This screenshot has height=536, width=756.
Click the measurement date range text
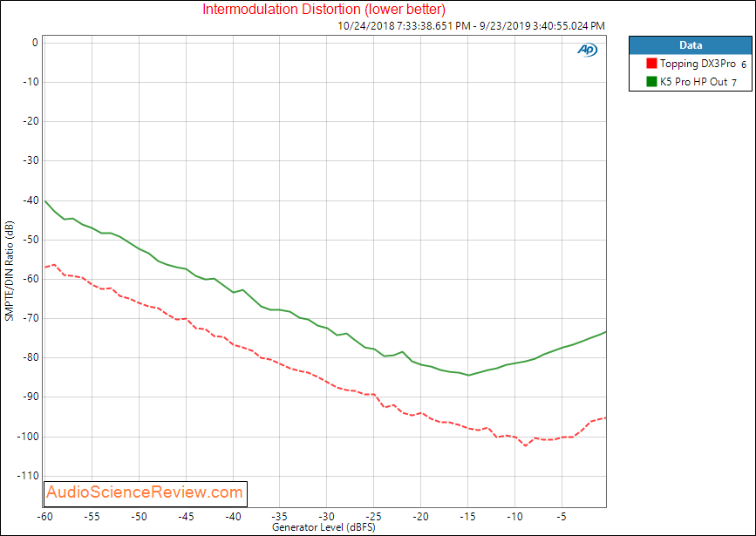[471, 26]
